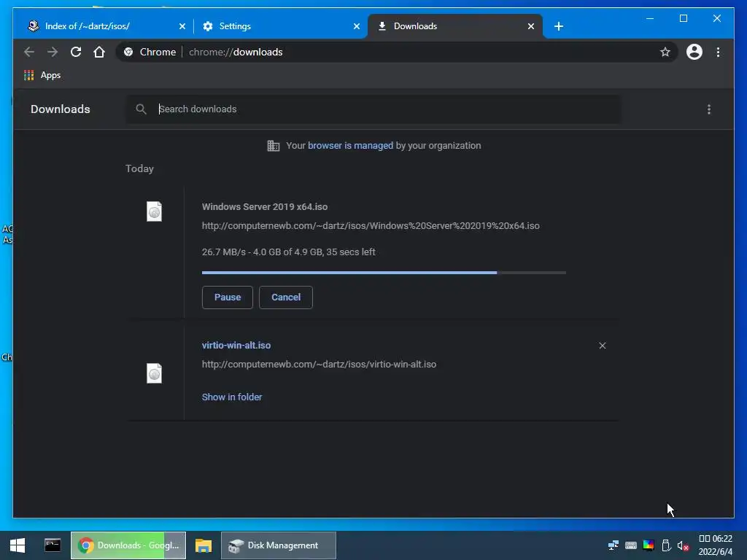Click the search magnifier icon in Downloads
This screenshot has height=560, width=747.
(141, 109)
